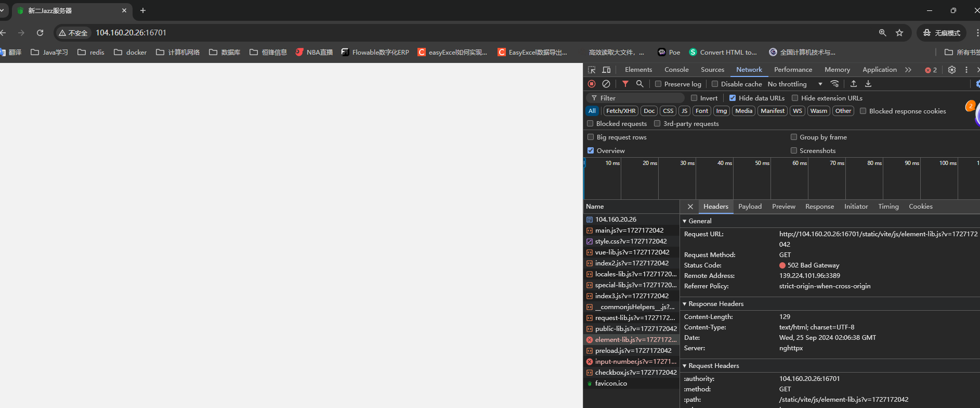Open DevTools settings gear
Viewport: 980px width, 408px height.
[952, 70]
